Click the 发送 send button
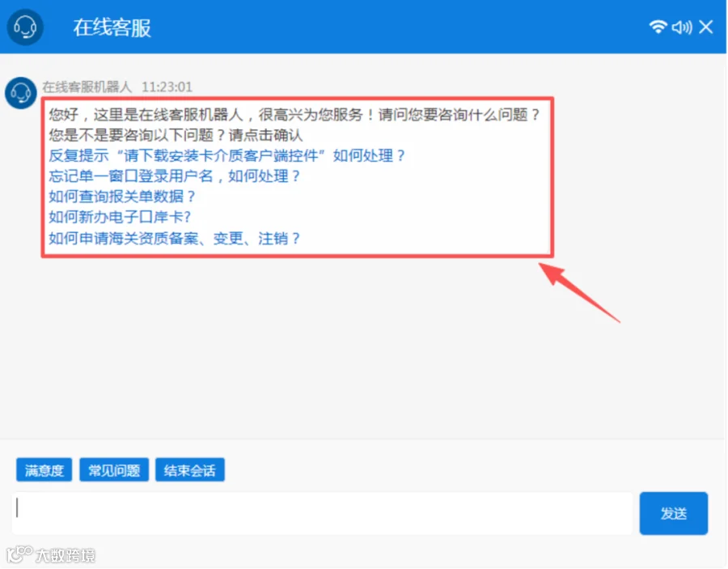Viewport: 728px width, 569px height. pos(674,513)
